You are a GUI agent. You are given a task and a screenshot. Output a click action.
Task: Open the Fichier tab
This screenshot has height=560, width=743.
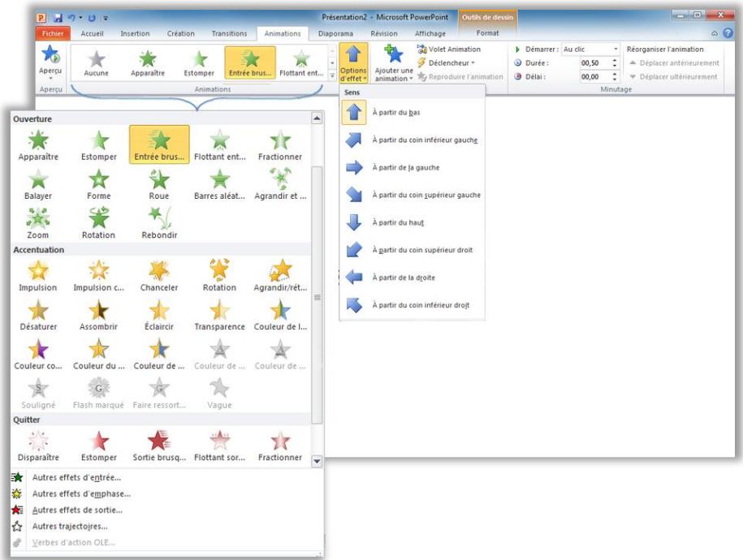[x=53, y=33]
